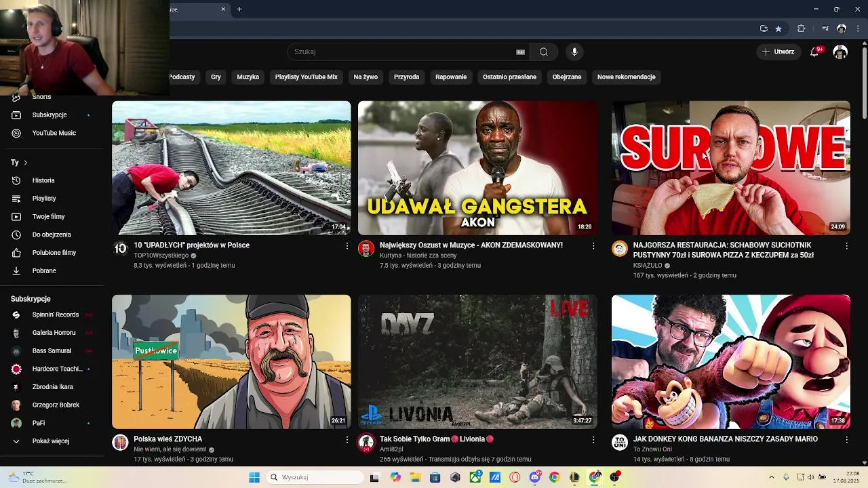The image size is (868, 488).
Task: Play the DAYZ LIVONIA stream thumbnail
Action: coord(477,361)
